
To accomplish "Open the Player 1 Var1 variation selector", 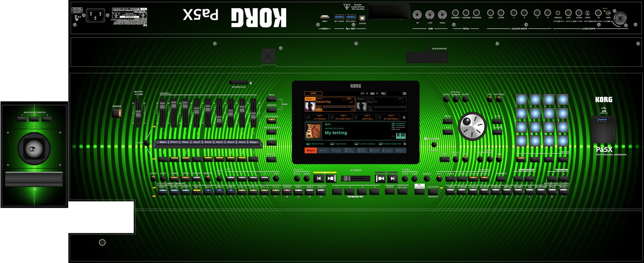I will (x=349, y=98).
